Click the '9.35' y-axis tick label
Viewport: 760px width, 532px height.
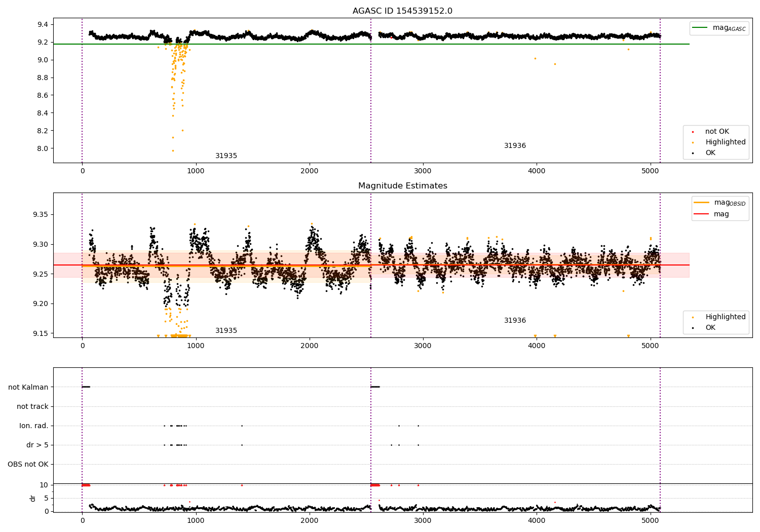click(x=40, y=215)
